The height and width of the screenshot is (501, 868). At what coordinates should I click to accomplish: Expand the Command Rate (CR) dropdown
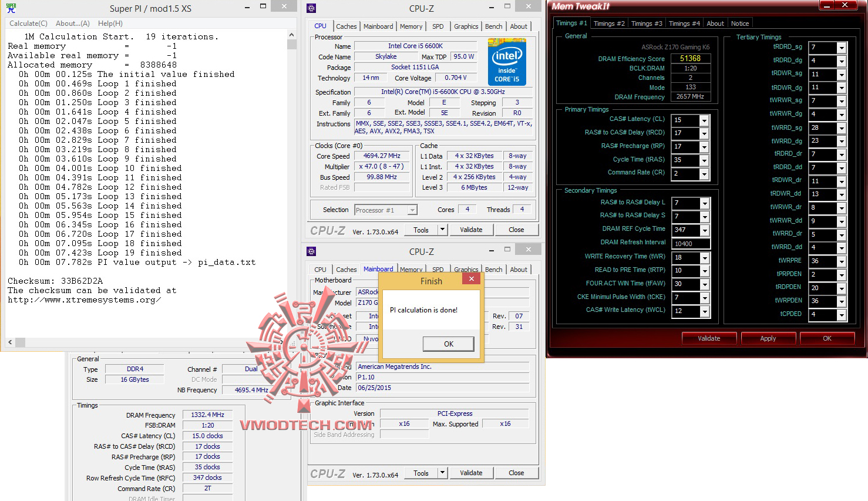pyautogui.click(x=704, y=174)
